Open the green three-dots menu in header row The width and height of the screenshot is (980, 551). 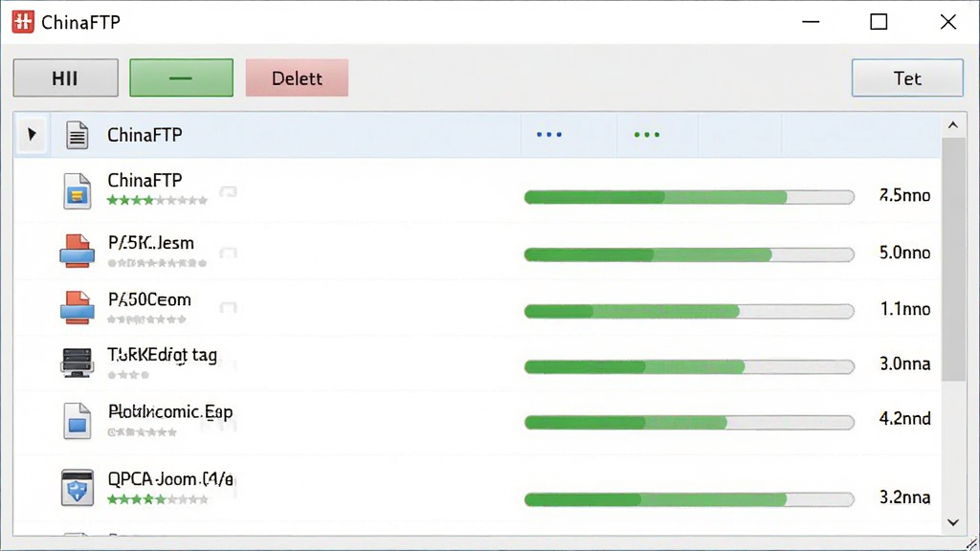[x=647, y=134]
